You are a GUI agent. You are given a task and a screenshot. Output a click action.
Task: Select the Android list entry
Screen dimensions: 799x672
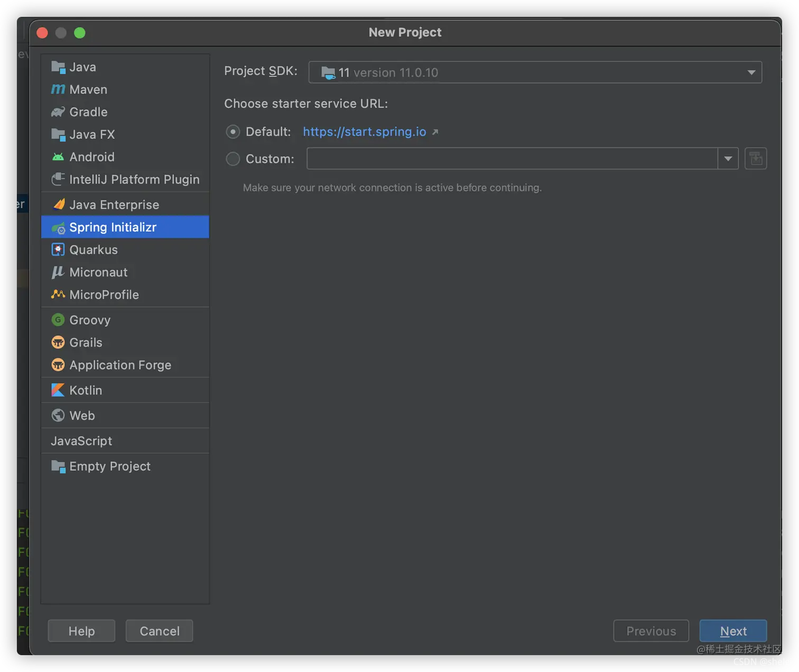(125, 157)
